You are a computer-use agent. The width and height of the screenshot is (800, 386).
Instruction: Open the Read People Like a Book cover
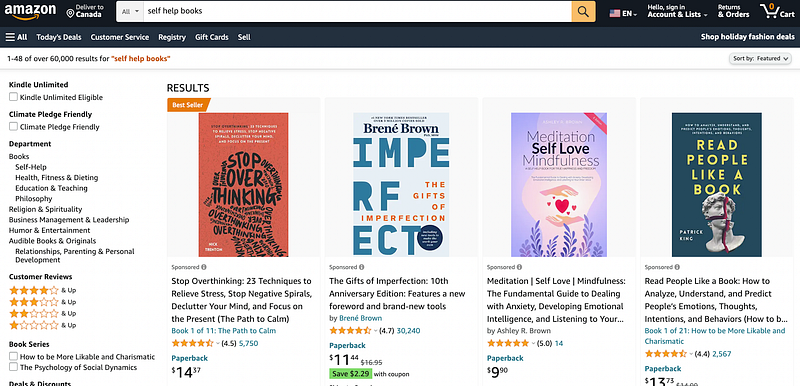coord(717,185)
